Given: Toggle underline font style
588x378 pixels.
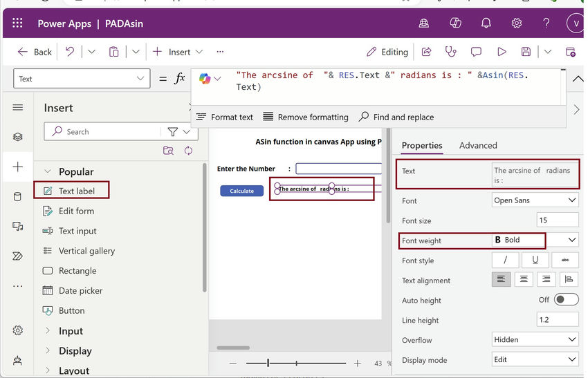Looking at the screenshot, I should [x=535, y=260].
